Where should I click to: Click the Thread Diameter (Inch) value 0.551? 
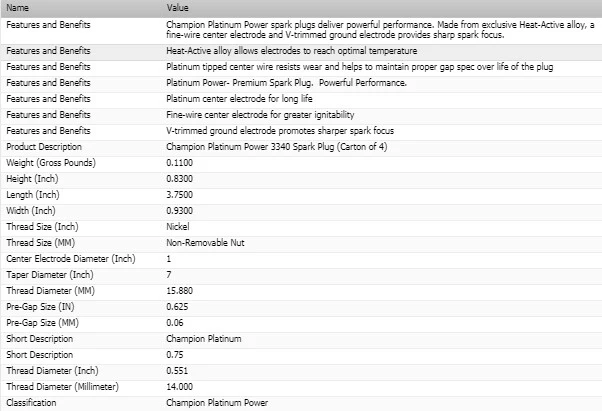tap(177, 371)
